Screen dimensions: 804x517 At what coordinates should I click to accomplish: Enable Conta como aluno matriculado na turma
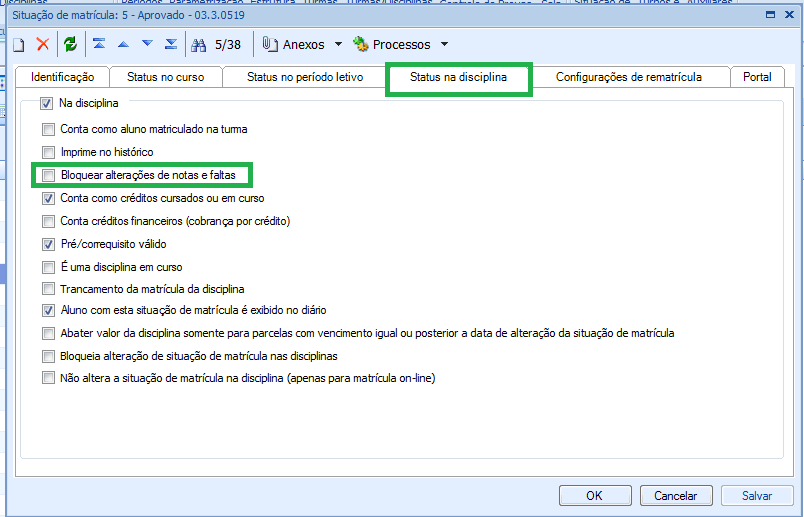(x=48, y=130)
